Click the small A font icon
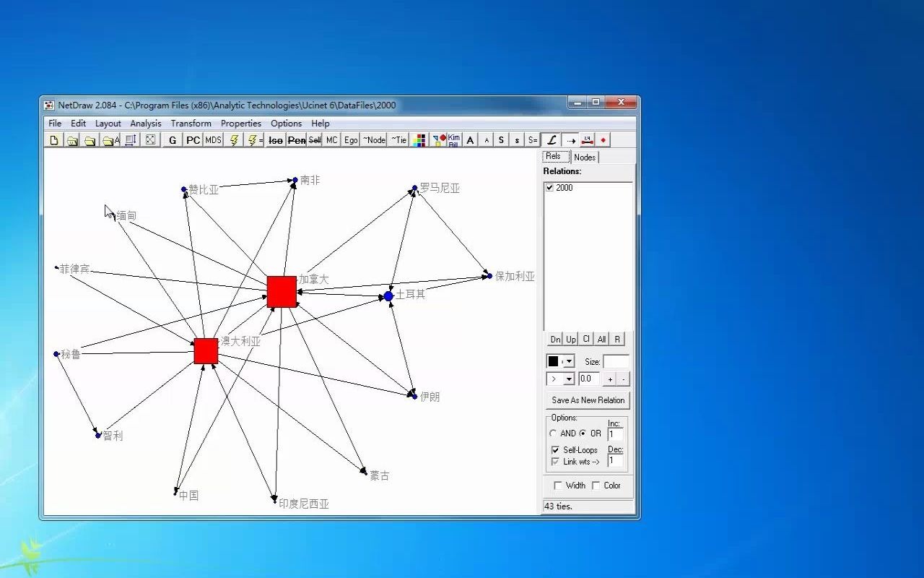This screenshot has height=578, width=924. [487, 140]
